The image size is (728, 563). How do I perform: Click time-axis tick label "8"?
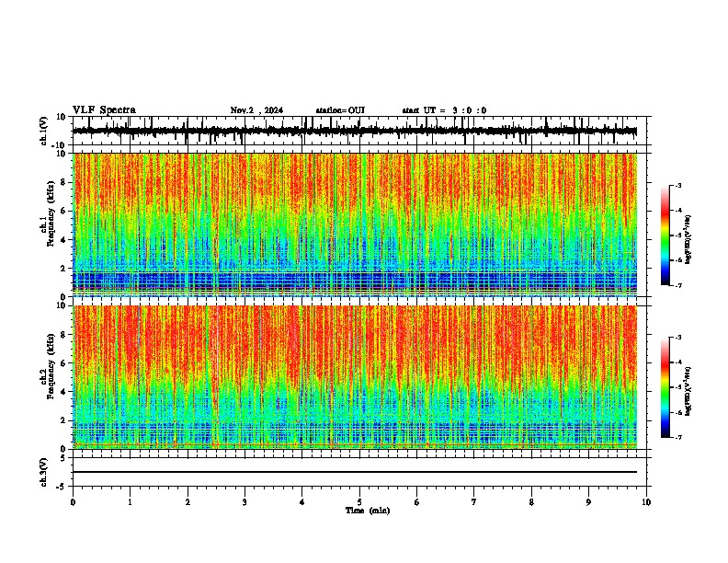[531, 502]
